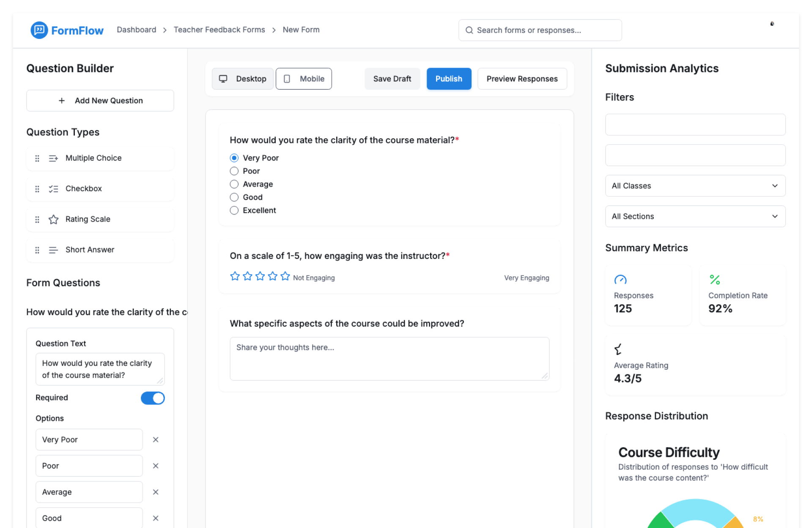Click the Rating Scale star icon
This screenshot has width=812, height=528.
[x=53, y=219]
